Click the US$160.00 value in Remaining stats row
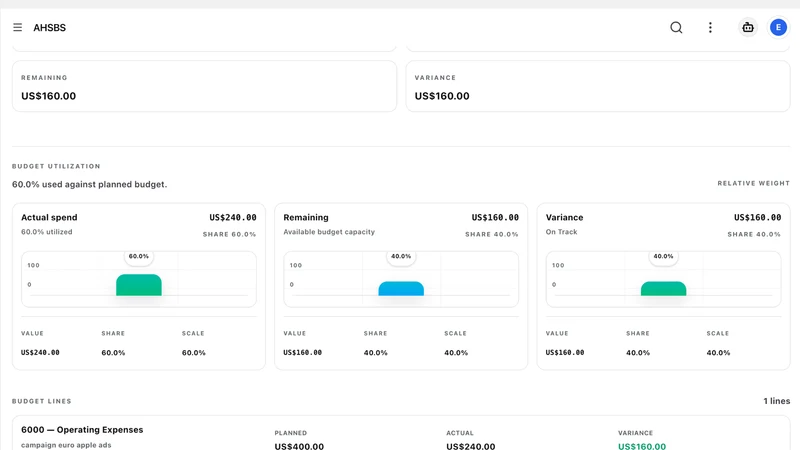This screenshot has width=800, height=450. pyautogui.click(x=303, y=353)
